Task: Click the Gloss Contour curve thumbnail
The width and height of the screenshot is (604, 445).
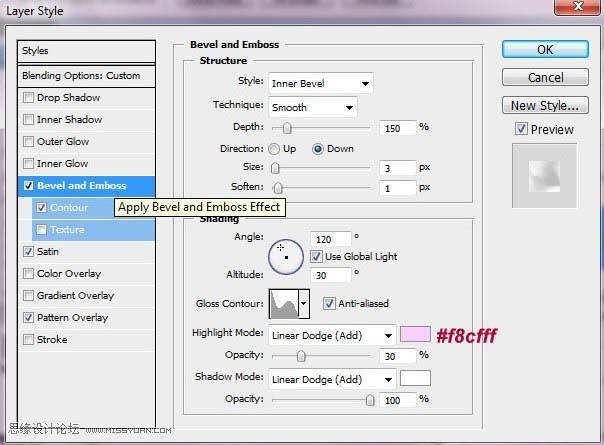Action: (284, 304)
